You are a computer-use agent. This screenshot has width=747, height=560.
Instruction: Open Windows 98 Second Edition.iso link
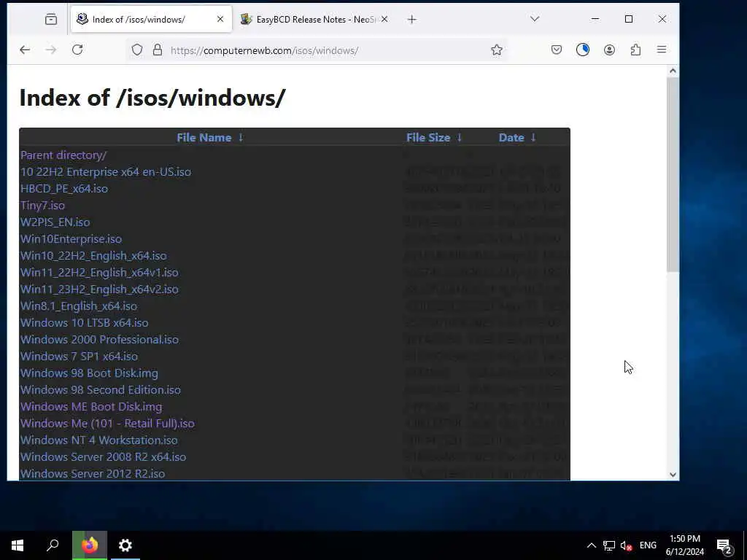[101, 390]
